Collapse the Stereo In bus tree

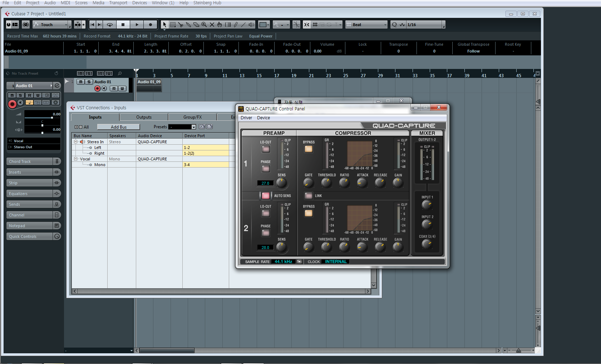pos(75,142)
